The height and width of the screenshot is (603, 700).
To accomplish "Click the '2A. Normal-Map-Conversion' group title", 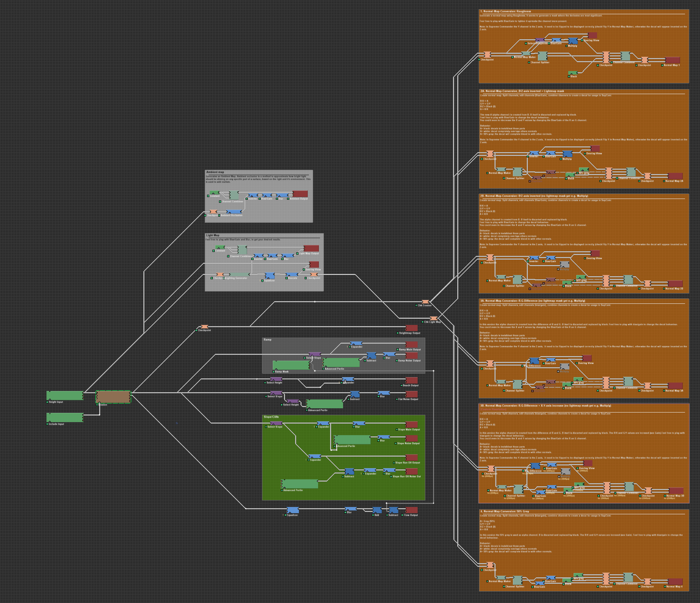I will [522, 91].
